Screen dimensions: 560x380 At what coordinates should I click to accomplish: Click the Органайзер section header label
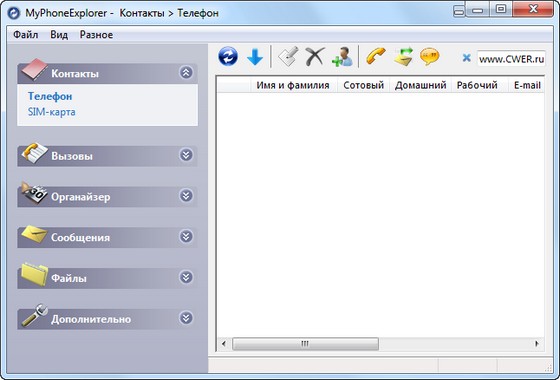[80, 197]
